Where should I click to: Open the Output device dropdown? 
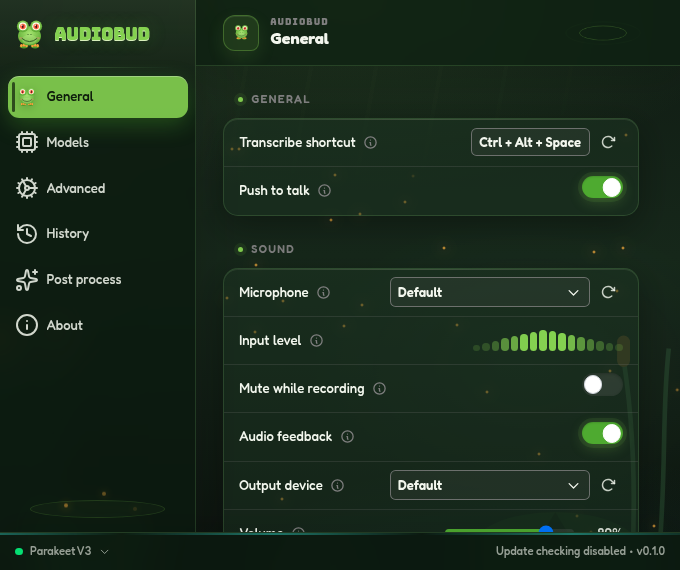point(490,485)
